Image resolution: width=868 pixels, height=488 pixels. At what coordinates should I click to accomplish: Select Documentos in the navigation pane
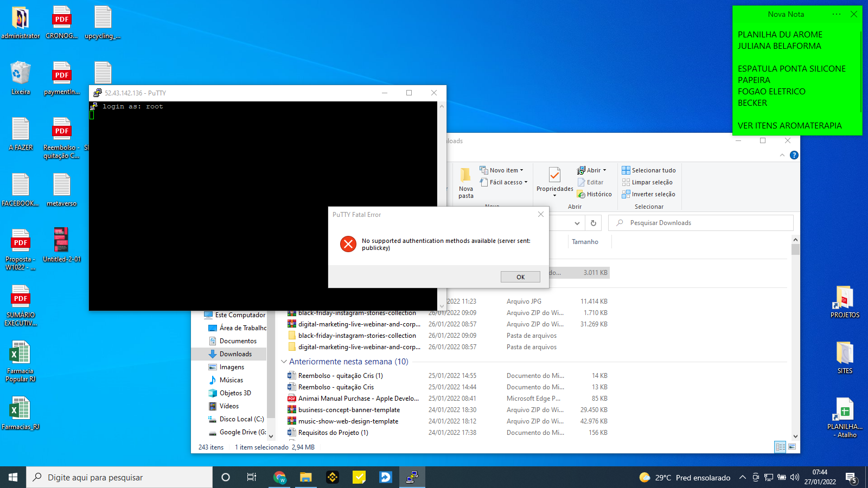(x=238, y=341)
